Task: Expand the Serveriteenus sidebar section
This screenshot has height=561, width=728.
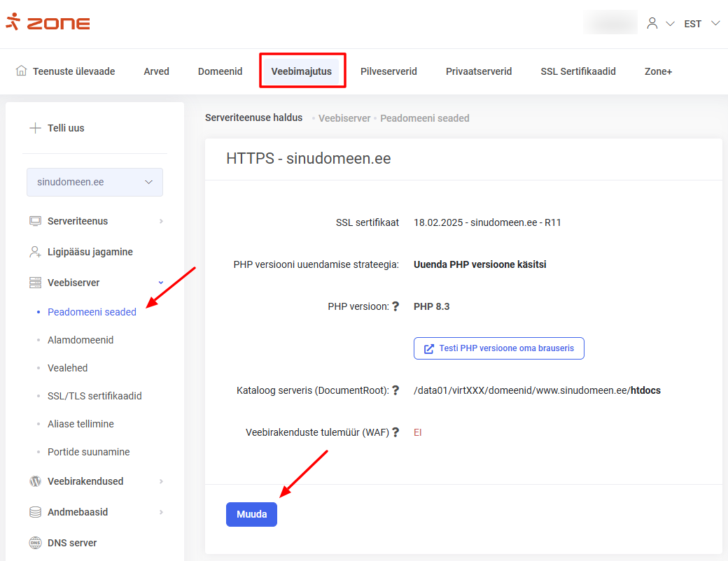Action: pos(162,221)
